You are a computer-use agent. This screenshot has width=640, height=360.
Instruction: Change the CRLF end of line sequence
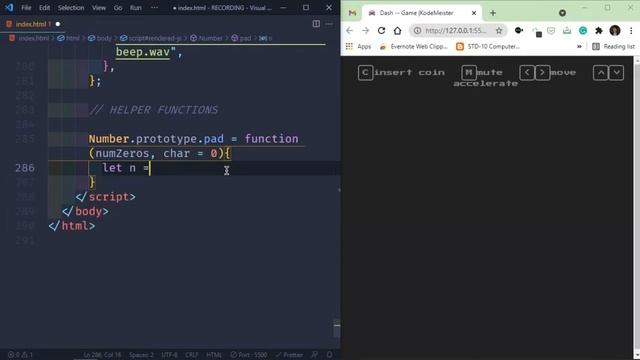click(x=191, y=355)
